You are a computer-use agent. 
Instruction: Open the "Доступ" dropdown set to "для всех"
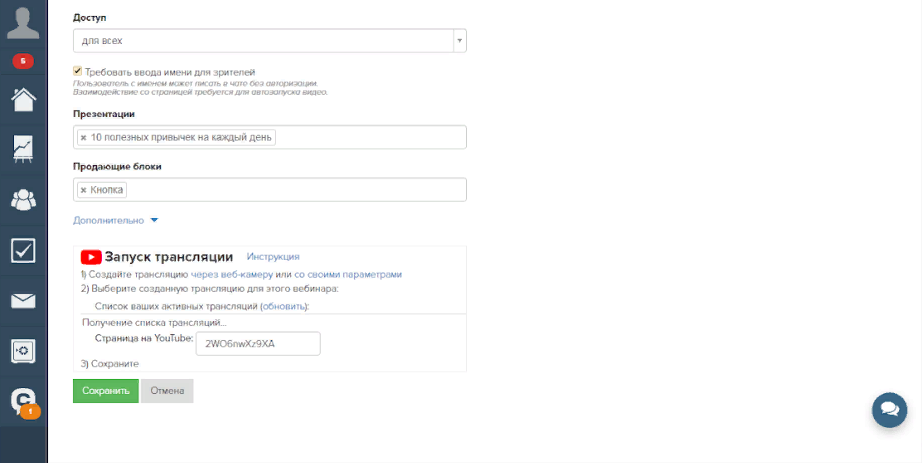(269, 41)
